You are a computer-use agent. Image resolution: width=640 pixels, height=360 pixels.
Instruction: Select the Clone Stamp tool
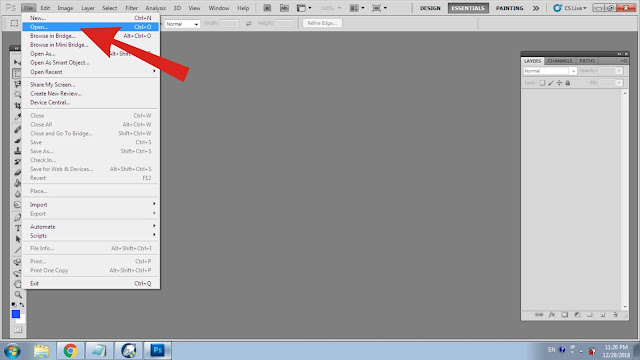pyautogui.click(x=17, y=151)
